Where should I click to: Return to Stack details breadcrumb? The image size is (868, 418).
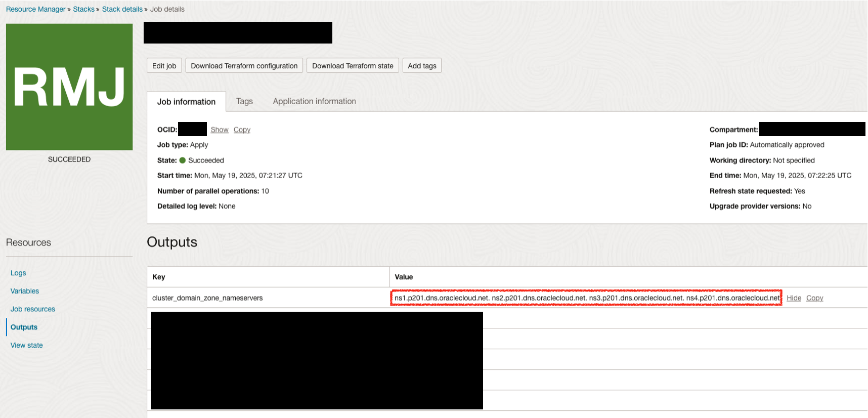(x=122, y=9)
